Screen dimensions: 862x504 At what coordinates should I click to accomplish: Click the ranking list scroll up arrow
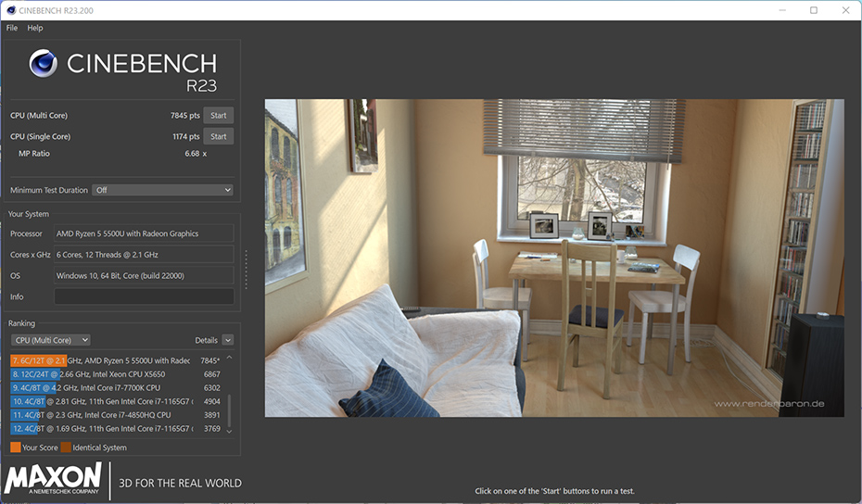pyautogui.click(x=229, y=358)
